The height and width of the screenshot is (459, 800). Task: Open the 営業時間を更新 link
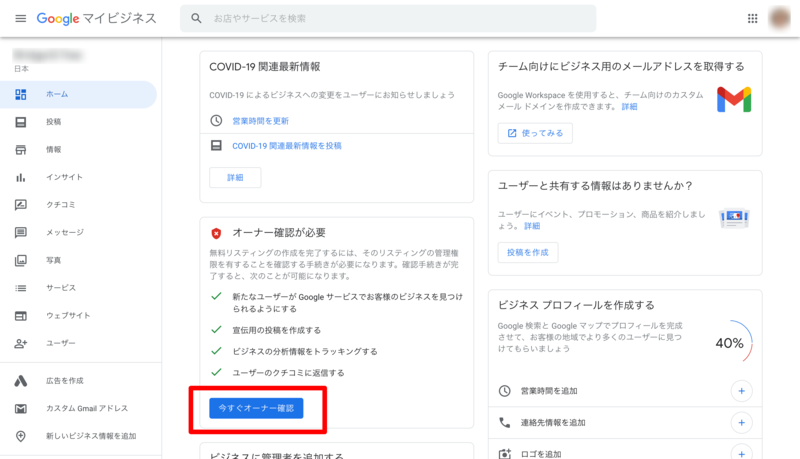click(261, 121)
